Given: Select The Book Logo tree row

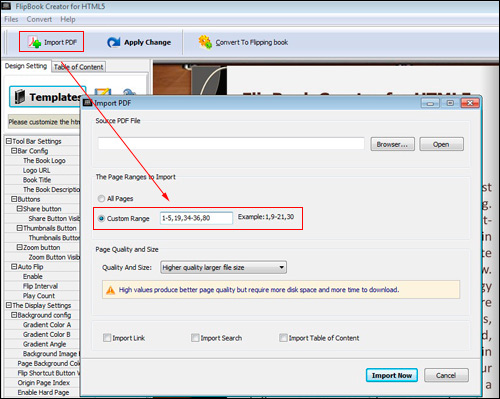Looking at the screenshot, I should coord(42,160).
